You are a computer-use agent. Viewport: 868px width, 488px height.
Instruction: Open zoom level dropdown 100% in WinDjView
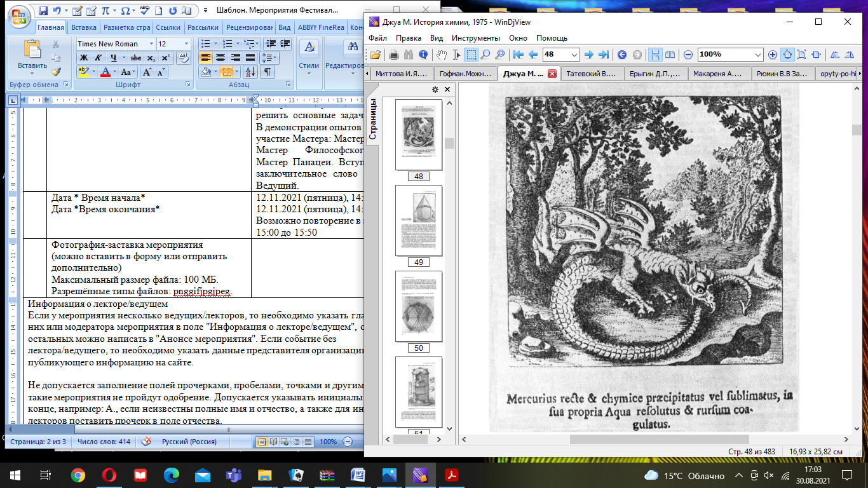tap(757, 55)
